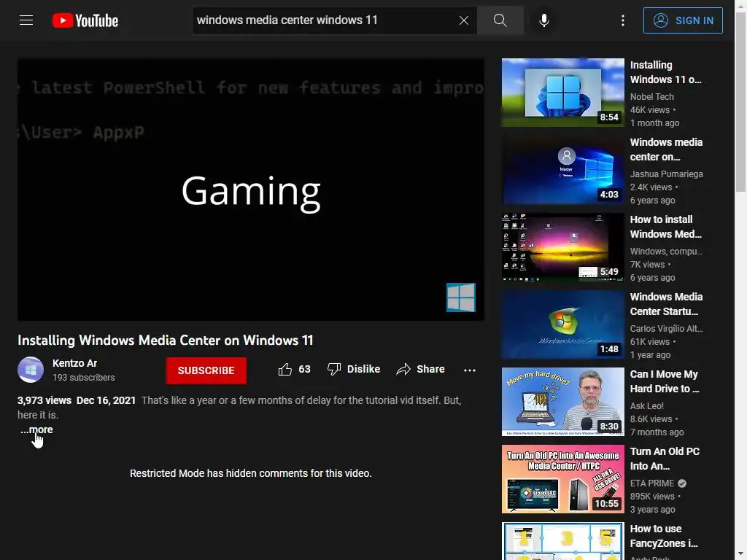Image resolution: width=747 pixels, height=560 pixels.
Task: Click 'Dec 16, 2021' upload date
Action: click(106, 400)
